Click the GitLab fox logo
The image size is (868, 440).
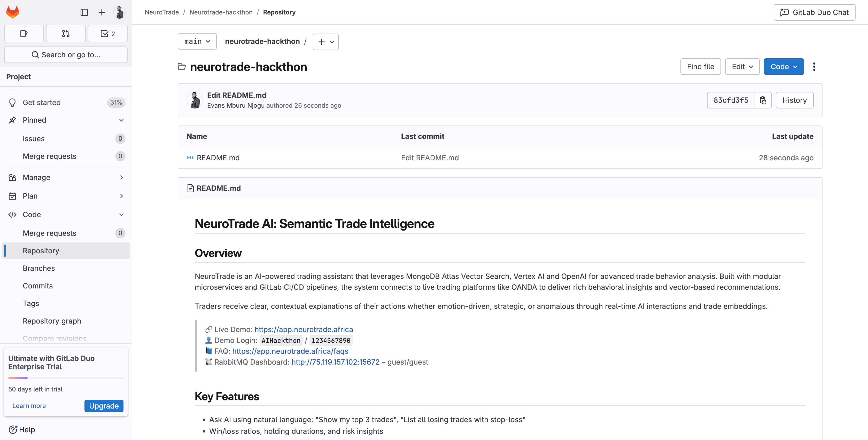tap(13, 12)
